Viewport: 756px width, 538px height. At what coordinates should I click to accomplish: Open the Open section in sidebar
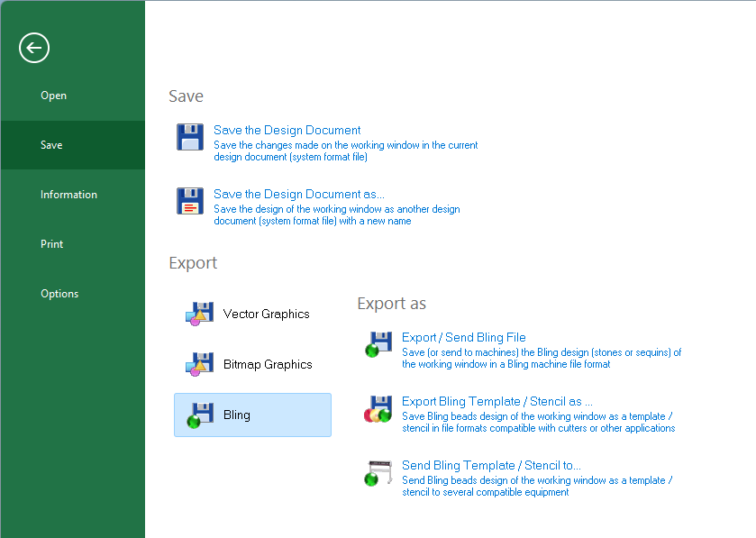[53, 96]
